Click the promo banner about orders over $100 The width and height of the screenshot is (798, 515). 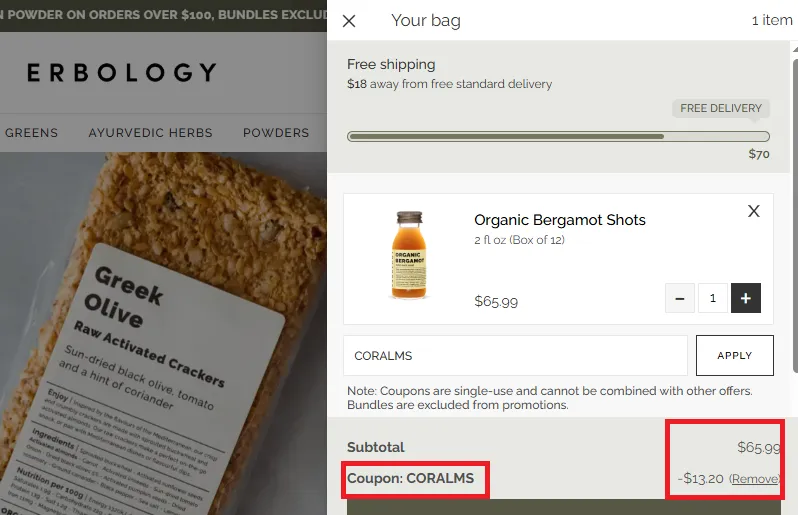(x=163, y=15)
